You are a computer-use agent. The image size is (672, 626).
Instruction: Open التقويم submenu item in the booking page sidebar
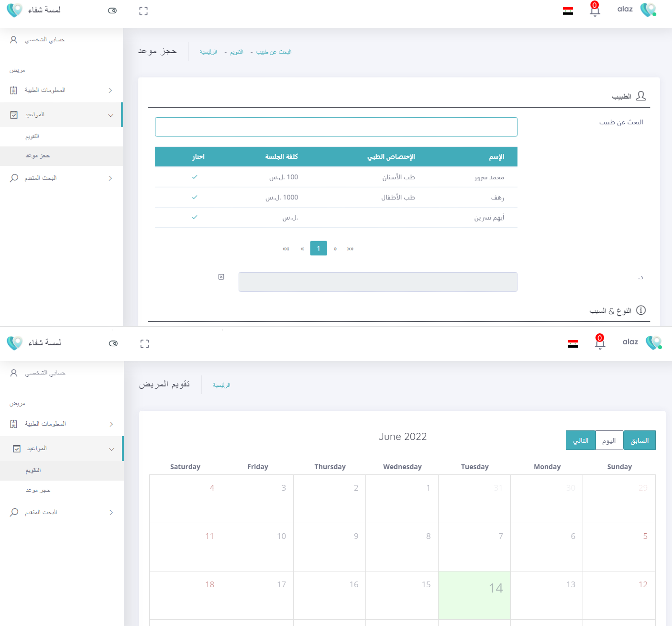(x=33, y=137)
